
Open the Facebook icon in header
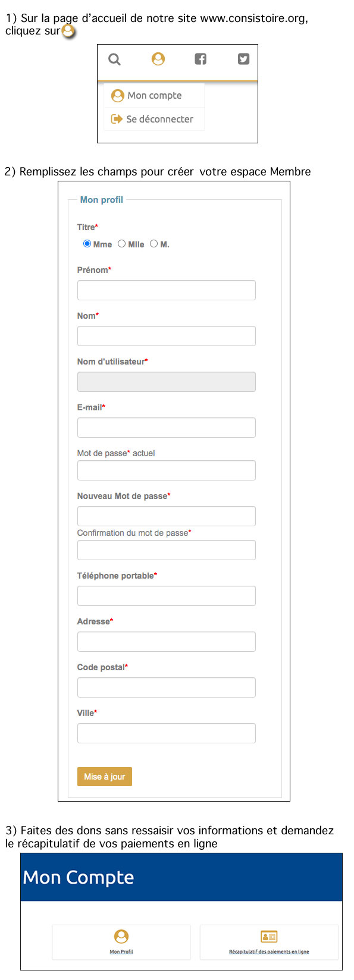coord(201,59)
